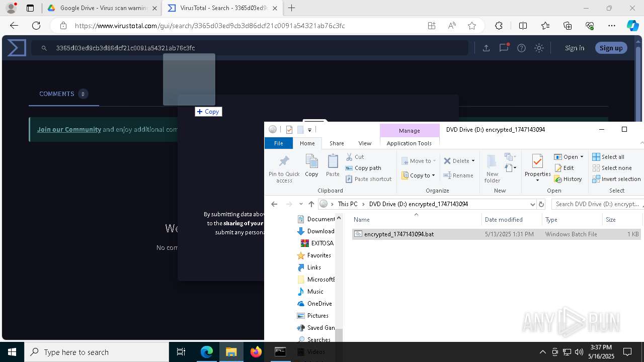Expand Explorer address bar history dropdown
Viewport: 644px width, 362px height.
point(532,204)
